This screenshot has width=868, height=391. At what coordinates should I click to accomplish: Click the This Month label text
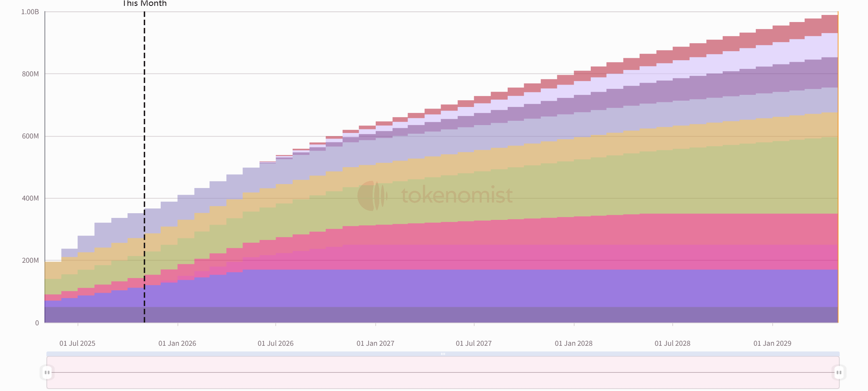click(x=145, y=4)
